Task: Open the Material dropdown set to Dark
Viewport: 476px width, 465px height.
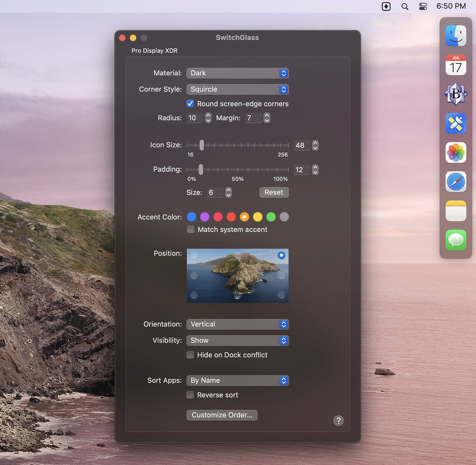Action: [237, 73]
